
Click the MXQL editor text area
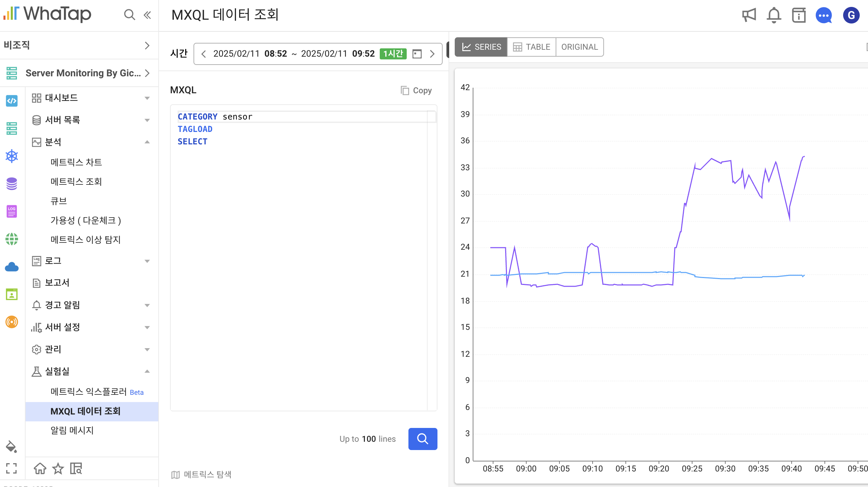(303, 258)
